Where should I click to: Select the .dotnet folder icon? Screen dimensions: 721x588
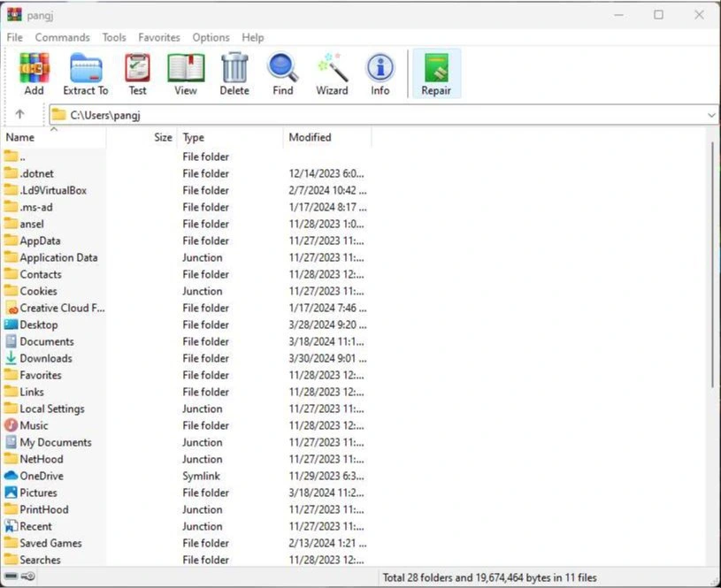(11, 173)
